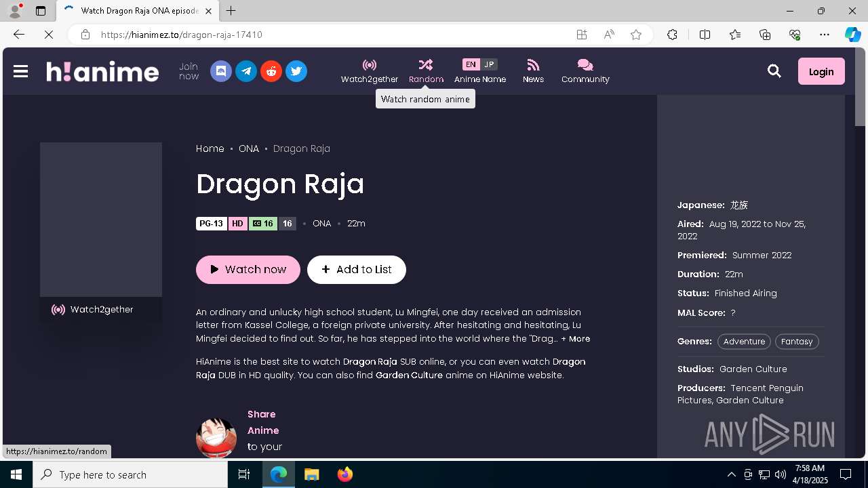Click the Luffy avatar share image

[216, 437]
